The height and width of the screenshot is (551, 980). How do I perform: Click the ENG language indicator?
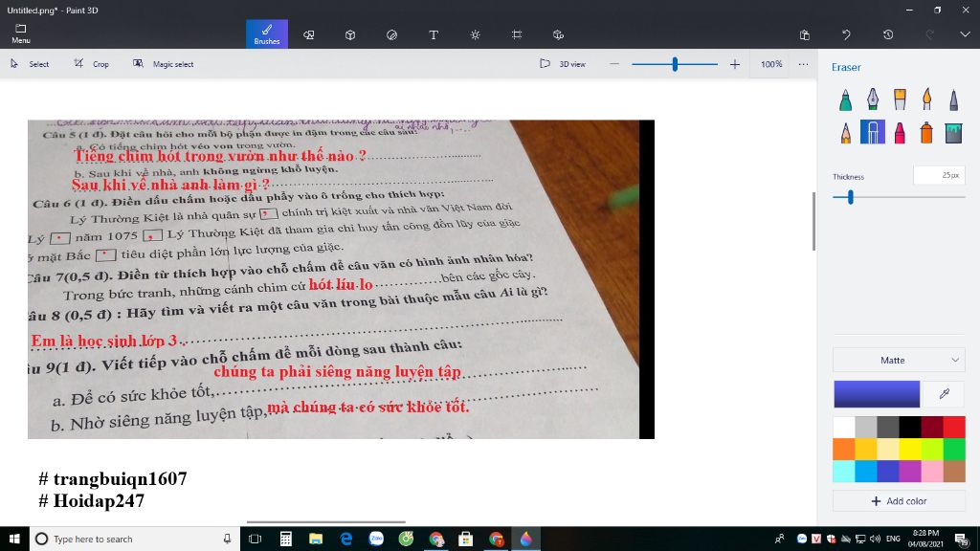[893, 539]
